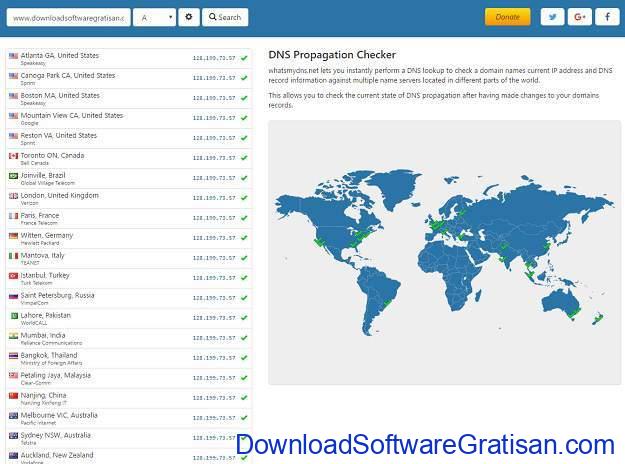Click the Search button
625x464 pixels.
(x=225, y=17)
